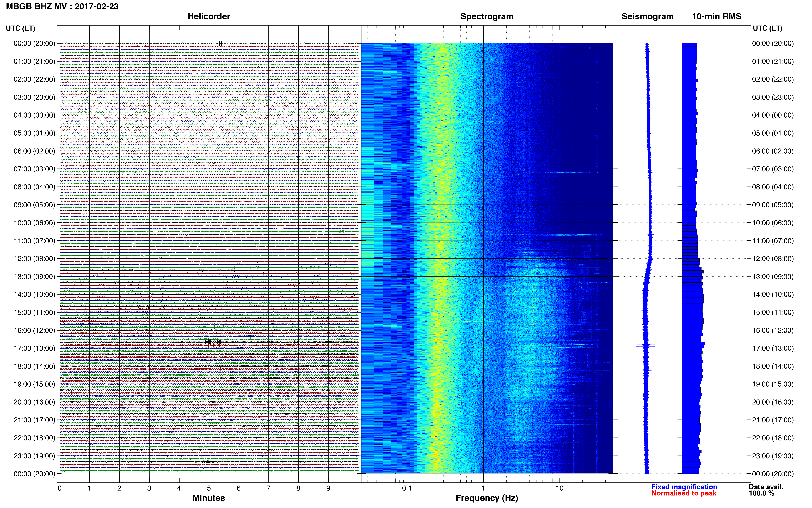Click 17:00 (13:00) on Helicorder time axis
This screenshot has width=812, height=508.
pyautogui.click(x=34, y=348)
